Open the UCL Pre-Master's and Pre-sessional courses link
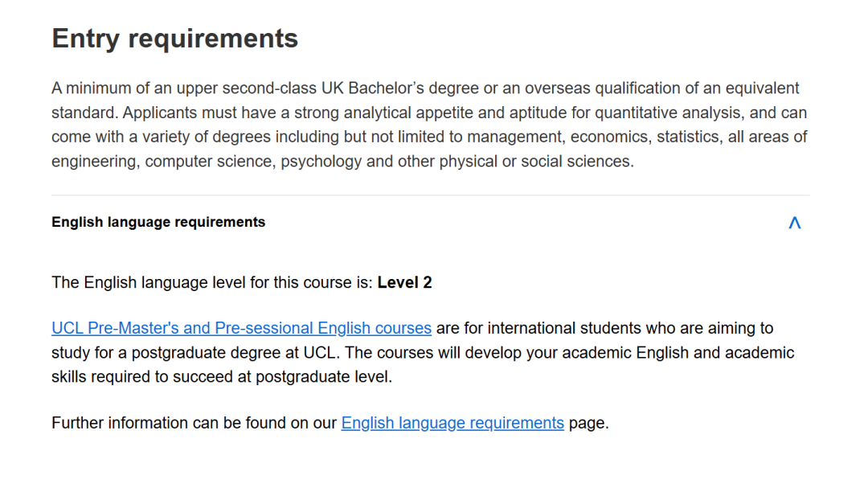 coord(241,328)
